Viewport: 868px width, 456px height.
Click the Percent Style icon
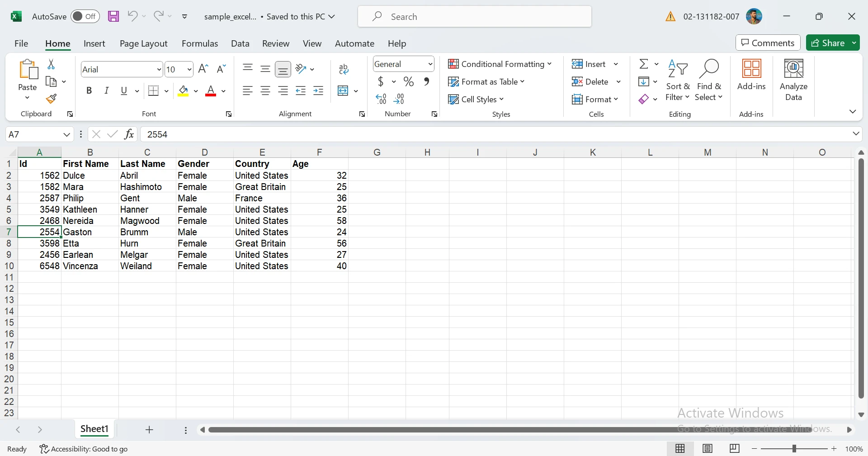(x=409, y=82)
